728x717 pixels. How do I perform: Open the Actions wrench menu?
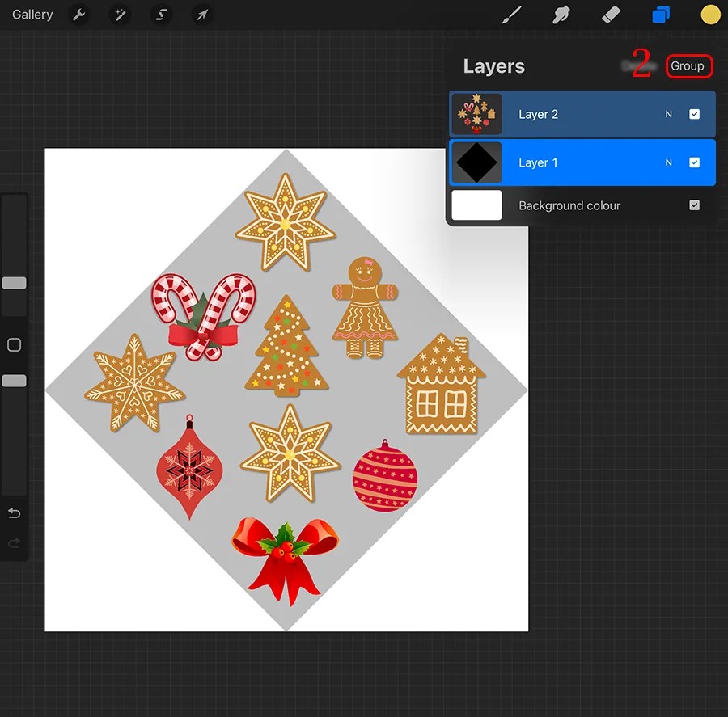coord(78,15)
